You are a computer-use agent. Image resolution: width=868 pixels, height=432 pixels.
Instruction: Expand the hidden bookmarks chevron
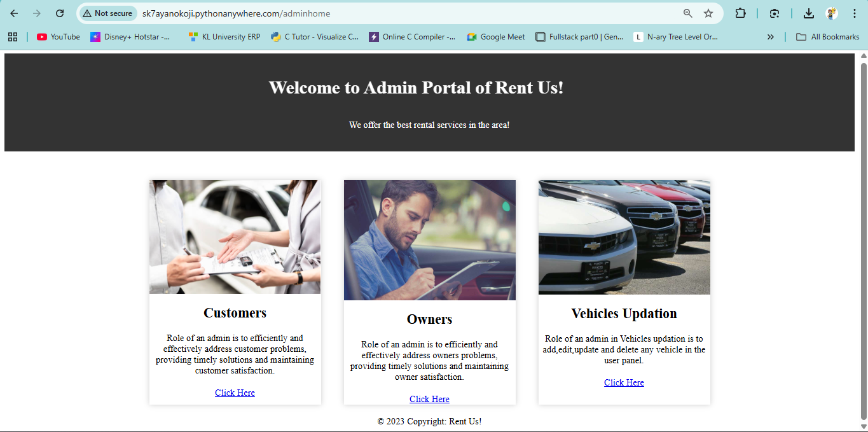(771, 37)
